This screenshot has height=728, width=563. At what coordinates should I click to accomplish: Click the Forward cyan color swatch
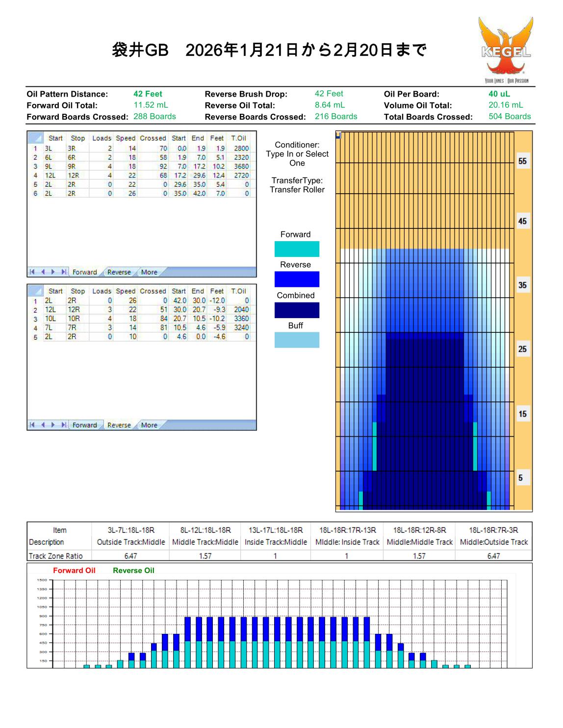(x=297, y=249)
